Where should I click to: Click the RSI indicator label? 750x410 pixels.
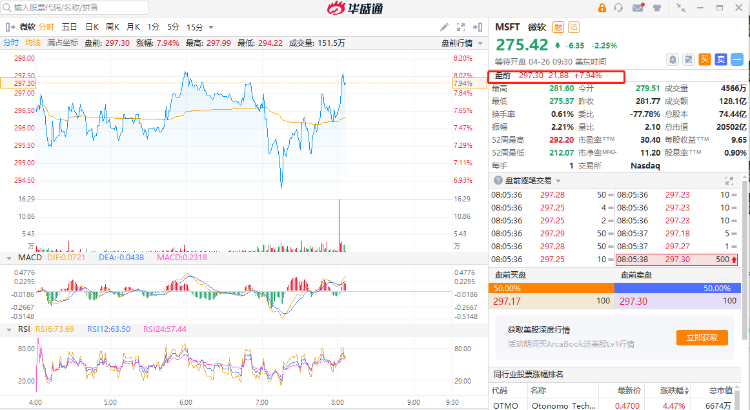tap(24, 329)
